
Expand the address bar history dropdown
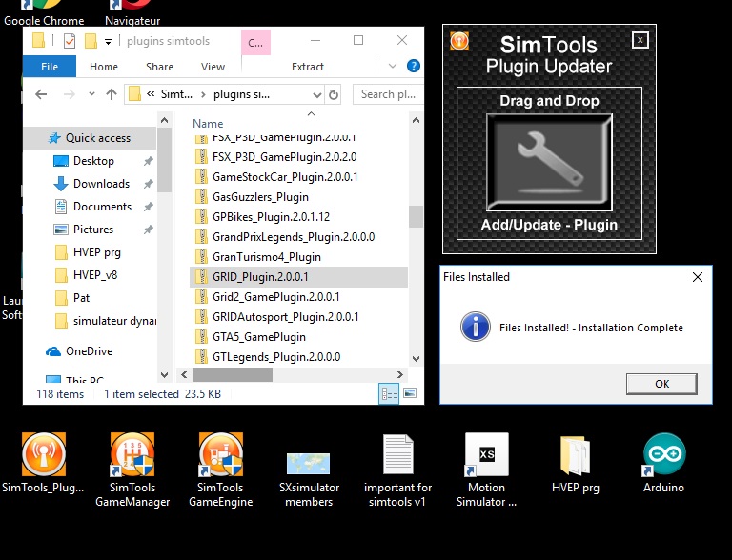[x=317, y=95]
